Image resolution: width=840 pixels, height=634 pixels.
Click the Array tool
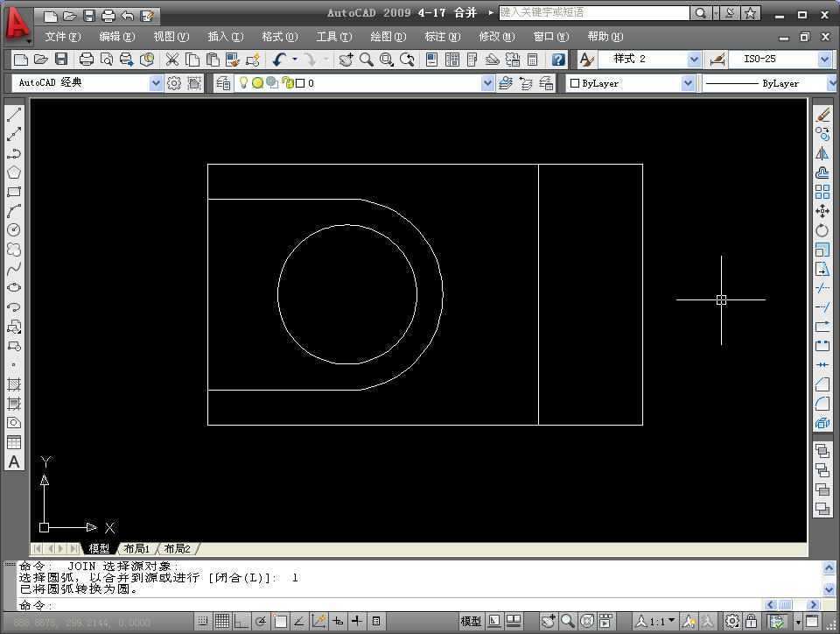822,192
